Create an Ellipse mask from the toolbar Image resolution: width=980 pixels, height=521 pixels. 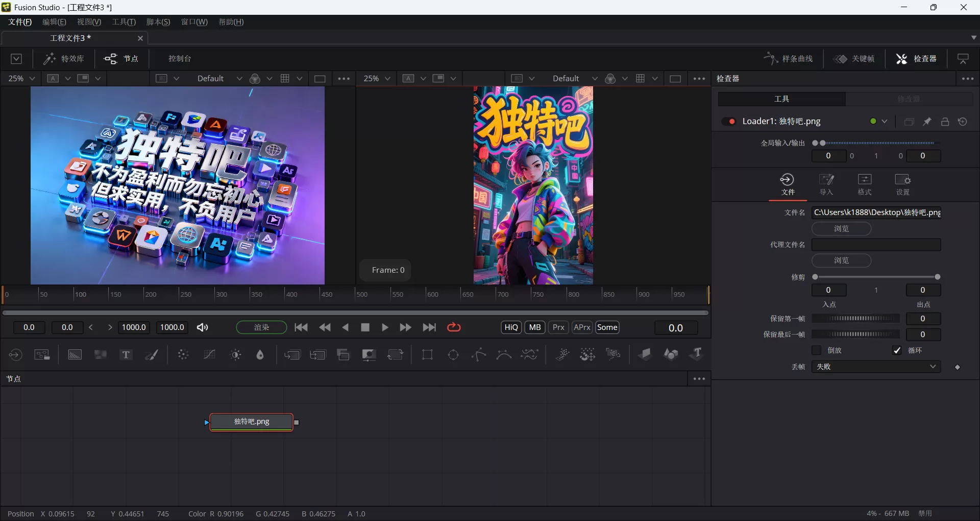pyautogui.click(x=453, y=354)
